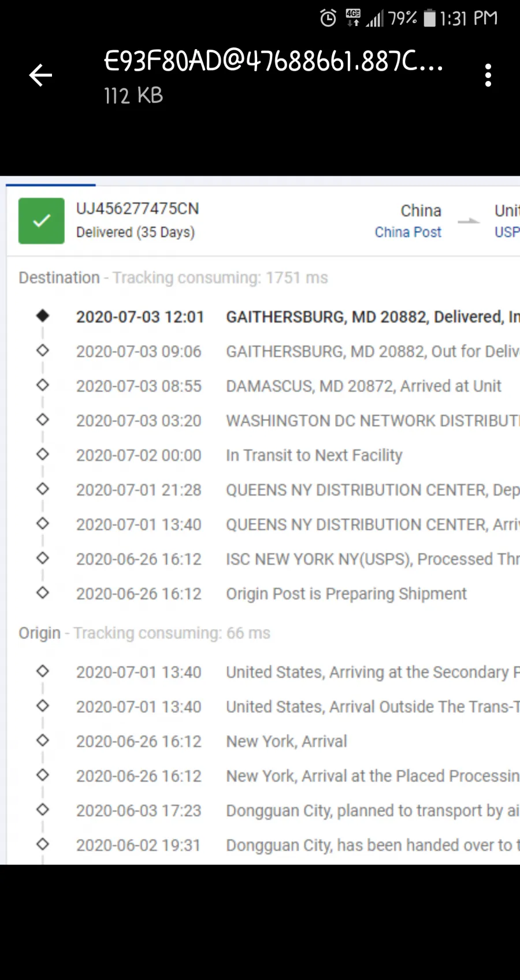Tap the attachment file name title
Screen dimensions: 520x980
[x=273, y=61]
